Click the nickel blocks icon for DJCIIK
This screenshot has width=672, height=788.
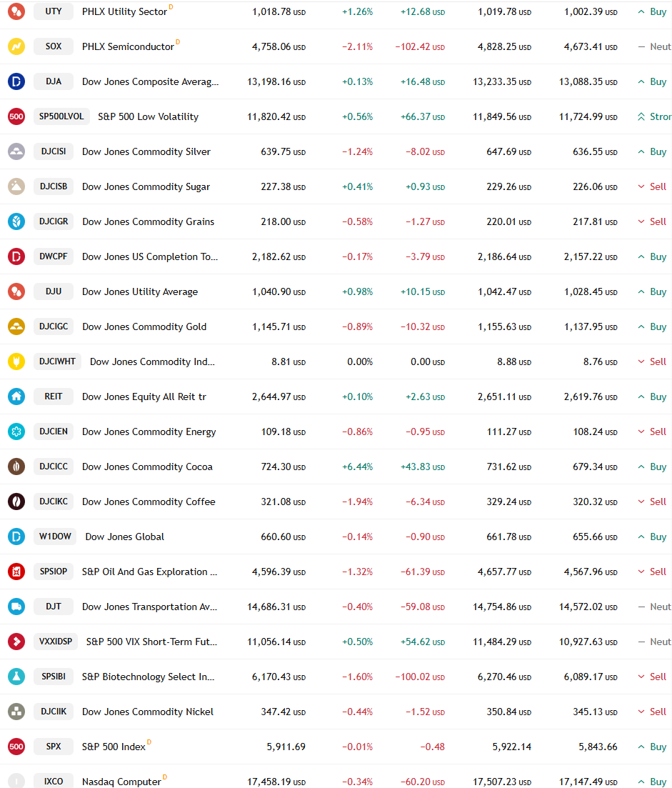[x=16, y=711]
